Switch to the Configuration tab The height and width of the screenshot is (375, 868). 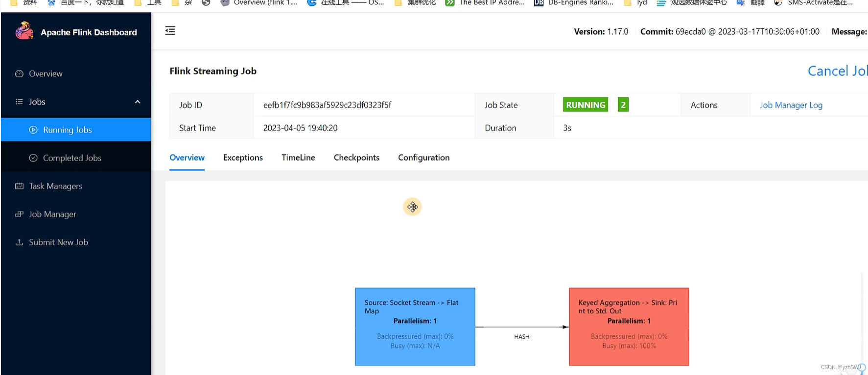423,158
